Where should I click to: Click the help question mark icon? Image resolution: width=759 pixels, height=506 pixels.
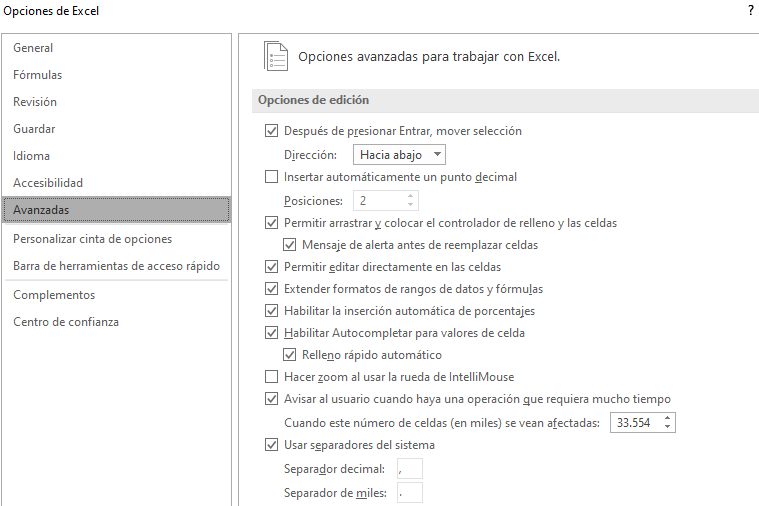(750, 11)
